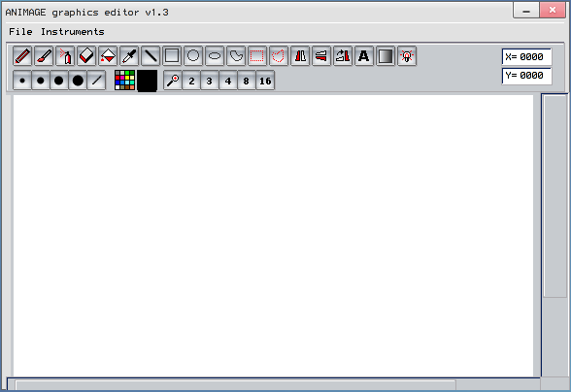Pick the largest round brush size
The image size is (571, 392).
tap(78, 81)
